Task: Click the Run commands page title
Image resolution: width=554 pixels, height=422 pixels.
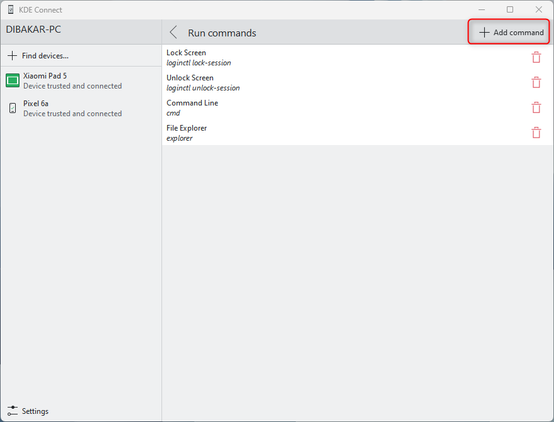Action: coord(222,33)
